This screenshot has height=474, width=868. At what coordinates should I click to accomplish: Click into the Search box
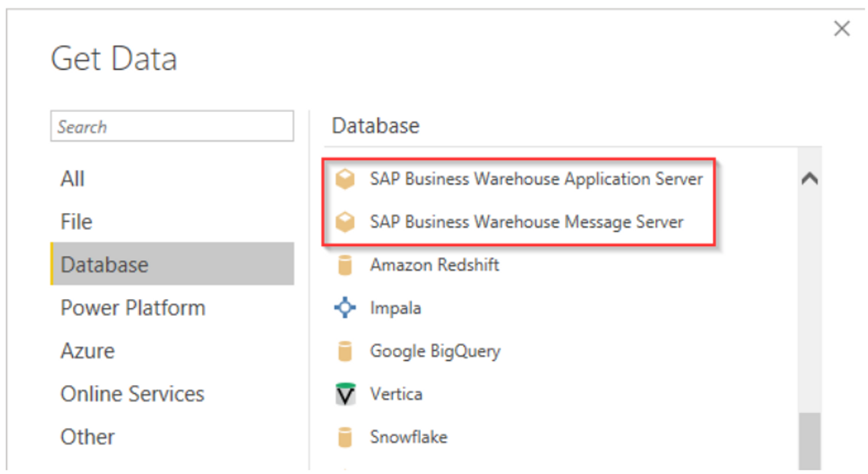(x=172, y=126)
